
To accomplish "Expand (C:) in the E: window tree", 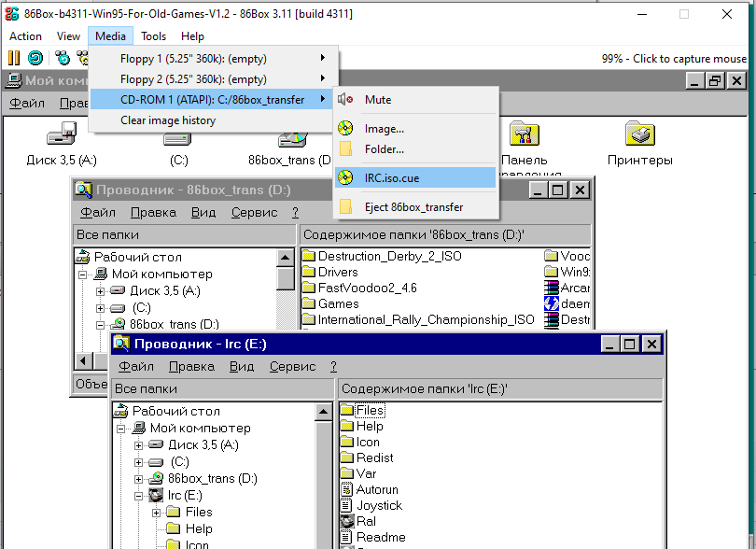I will [x=138, y=462].
